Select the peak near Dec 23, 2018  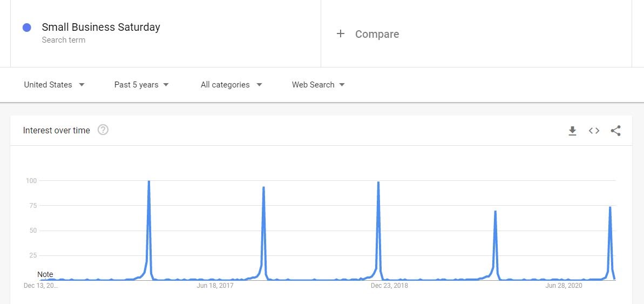coord(378,182)
